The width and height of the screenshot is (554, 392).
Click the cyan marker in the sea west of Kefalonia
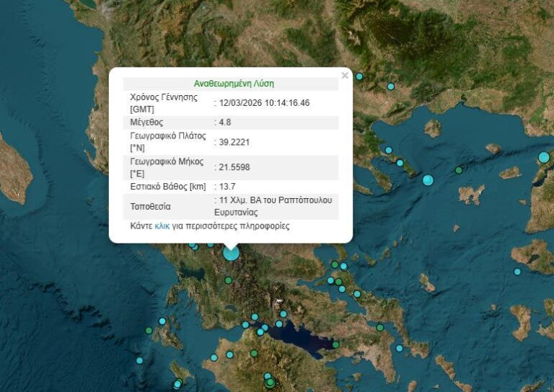coord(139,360)
